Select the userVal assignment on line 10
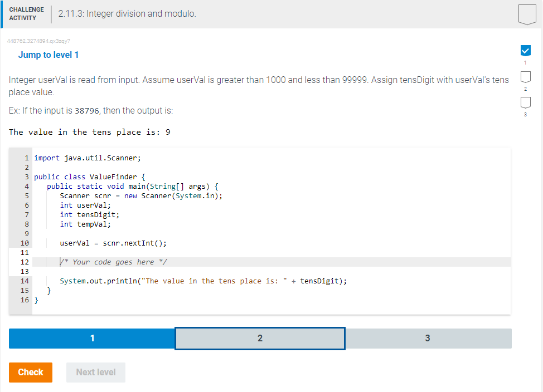Image resolution: width=543 pixels, height=392 pixels. click(103, 243)
